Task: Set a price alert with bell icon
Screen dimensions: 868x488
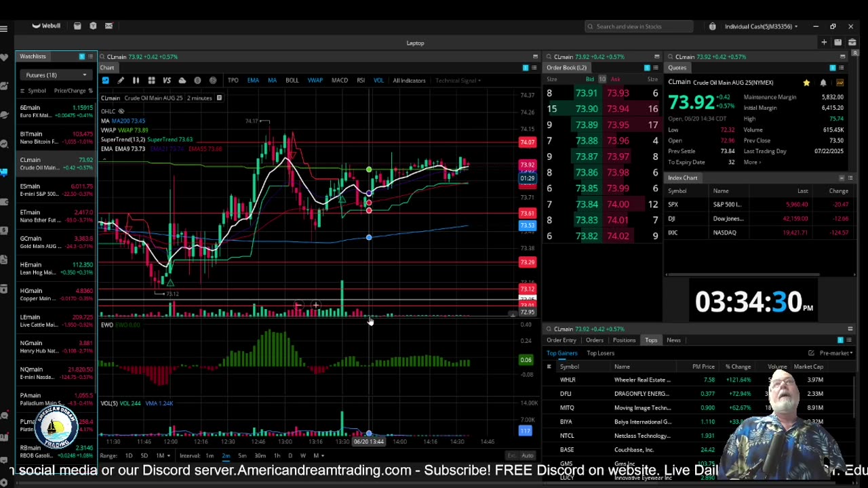Action: click(x=823, y=83)
